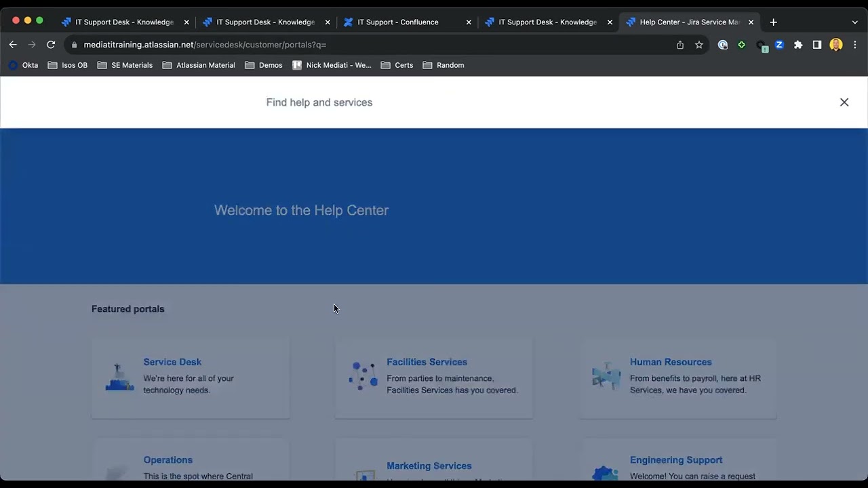Image resolution: width=868 pixels, height=488 pixels.
Task: Click the dark extension icon with alert badge
Action: (762, 45)
